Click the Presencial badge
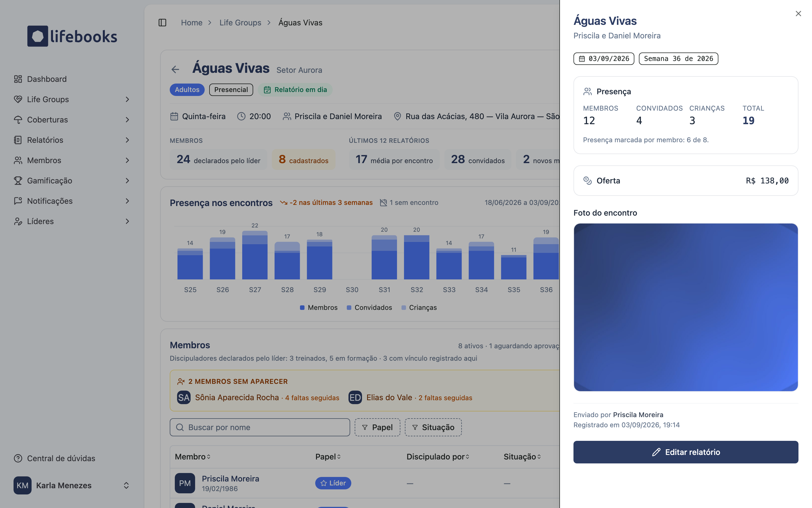This screenshot has width=812, height=508. [231, 90]
